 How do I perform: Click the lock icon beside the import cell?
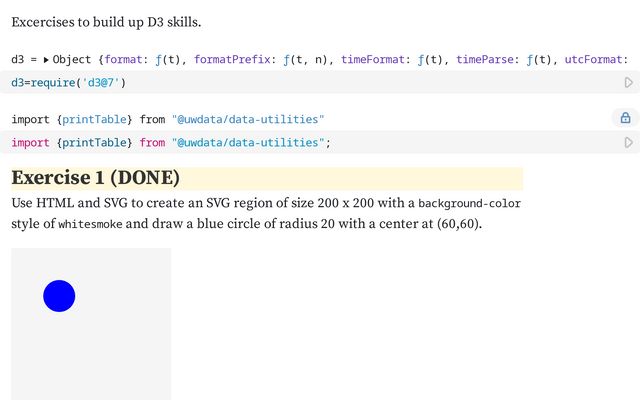(625, 118)
